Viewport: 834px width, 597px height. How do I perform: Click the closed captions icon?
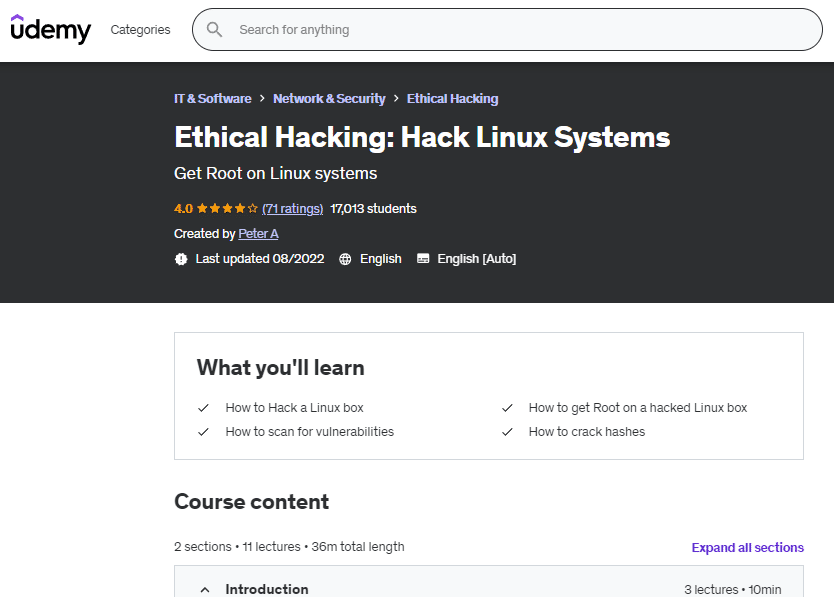coord(423,259)
